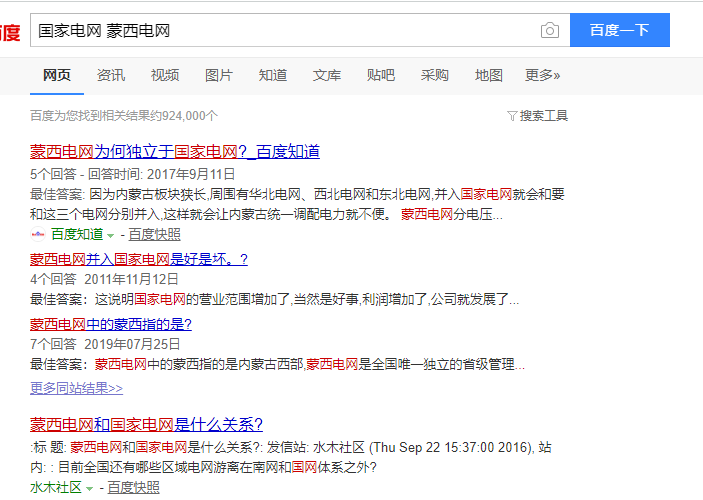Click the filter icon beside 搜索工具
This screenshot has height=500, width=703.
click(x=512, y=116)
